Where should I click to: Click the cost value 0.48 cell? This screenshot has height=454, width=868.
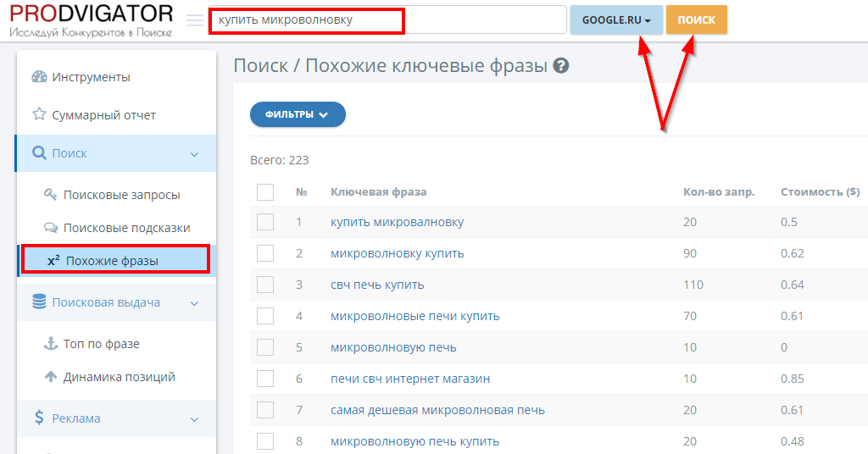[793, 441]
